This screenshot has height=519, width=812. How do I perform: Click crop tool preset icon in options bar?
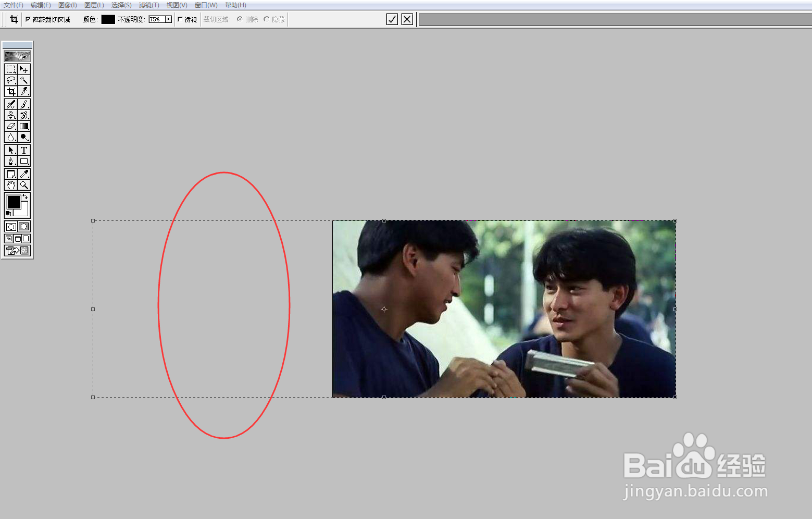tap(14, 19)
